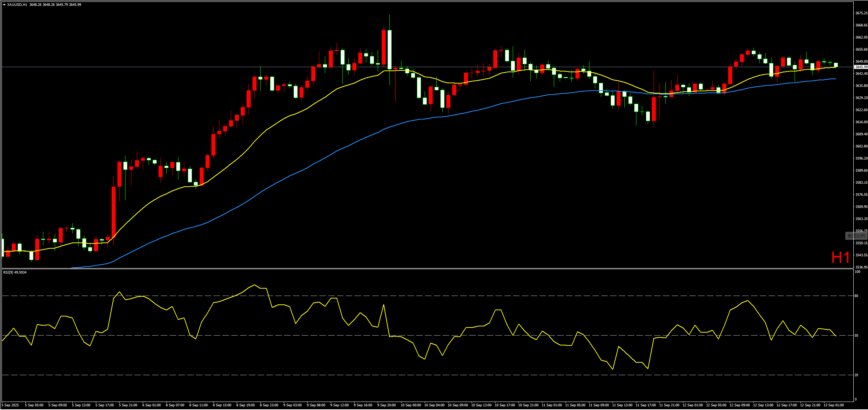Click the XAUUSD,H1 chart title text
Viewport: 868px width, 410px height.
(x=17, y=5)
